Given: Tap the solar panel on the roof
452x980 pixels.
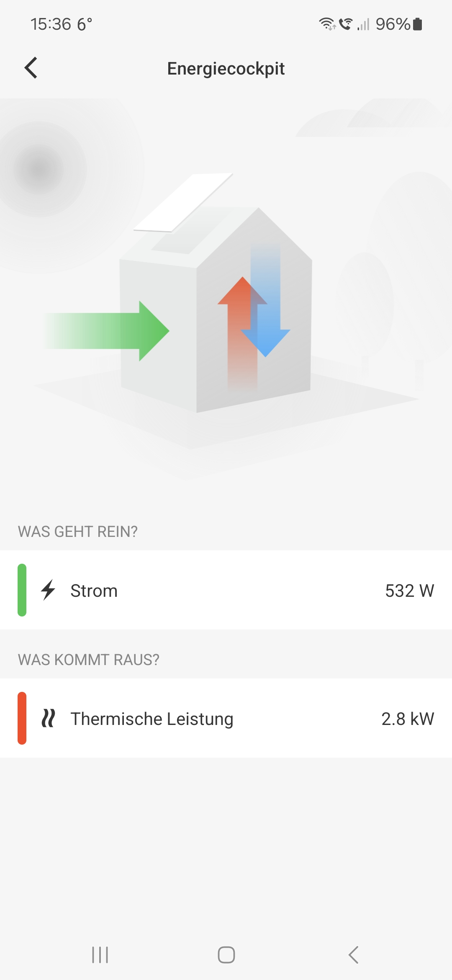Looking at the screenshot, I should 183,202.
